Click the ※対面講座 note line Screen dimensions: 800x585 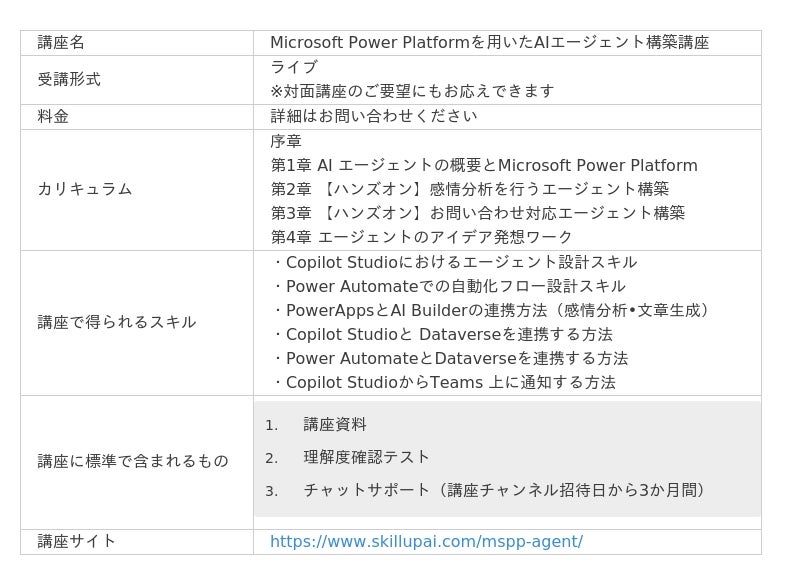tap(412, 91)
